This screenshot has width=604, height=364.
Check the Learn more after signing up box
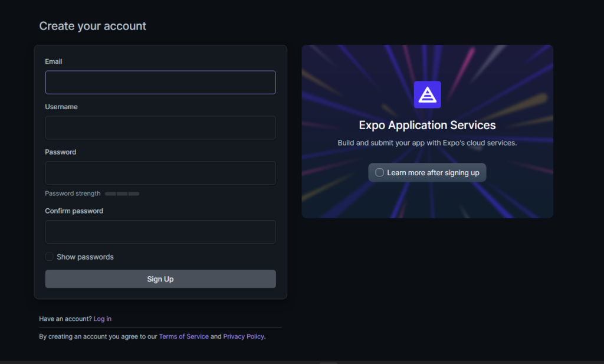click(x=380, y=173)
